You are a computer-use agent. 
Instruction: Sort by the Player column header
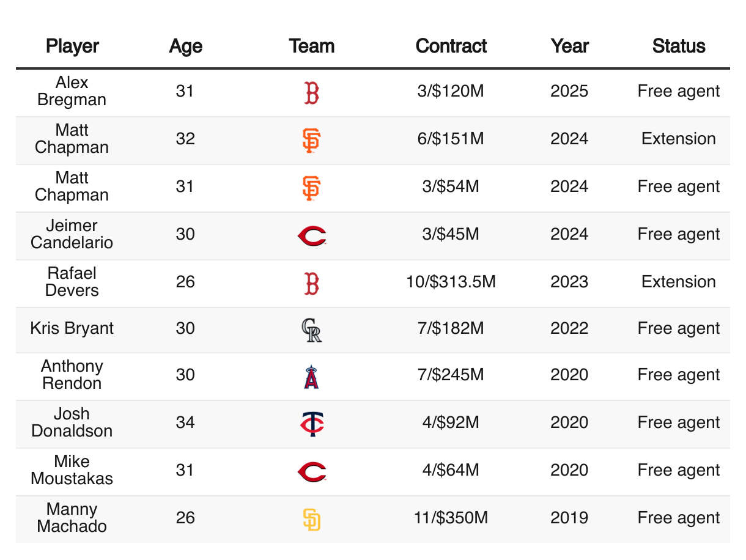[x=72, y=46]
